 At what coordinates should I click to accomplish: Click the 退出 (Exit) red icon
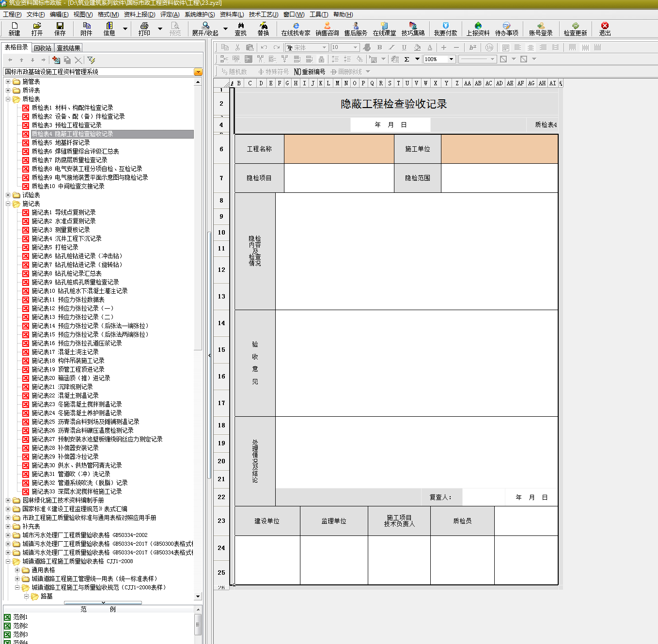click(605, 29)
